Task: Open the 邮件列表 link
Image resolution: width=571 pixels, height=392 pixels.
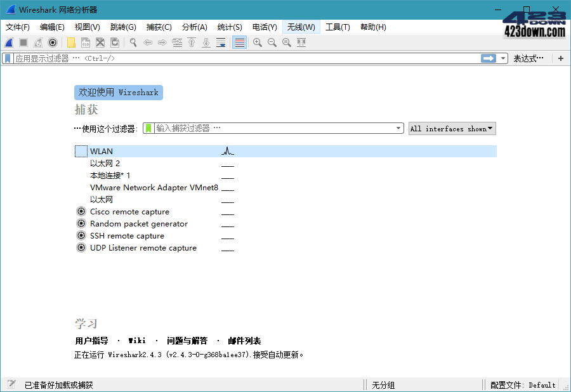Action: (x=244, y=341)
